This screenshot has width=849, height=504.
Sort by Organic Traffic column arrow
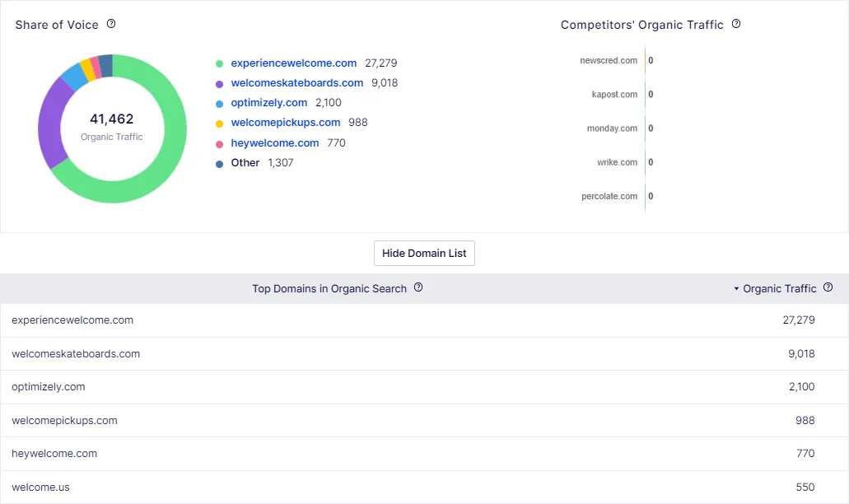click(736, 288)
